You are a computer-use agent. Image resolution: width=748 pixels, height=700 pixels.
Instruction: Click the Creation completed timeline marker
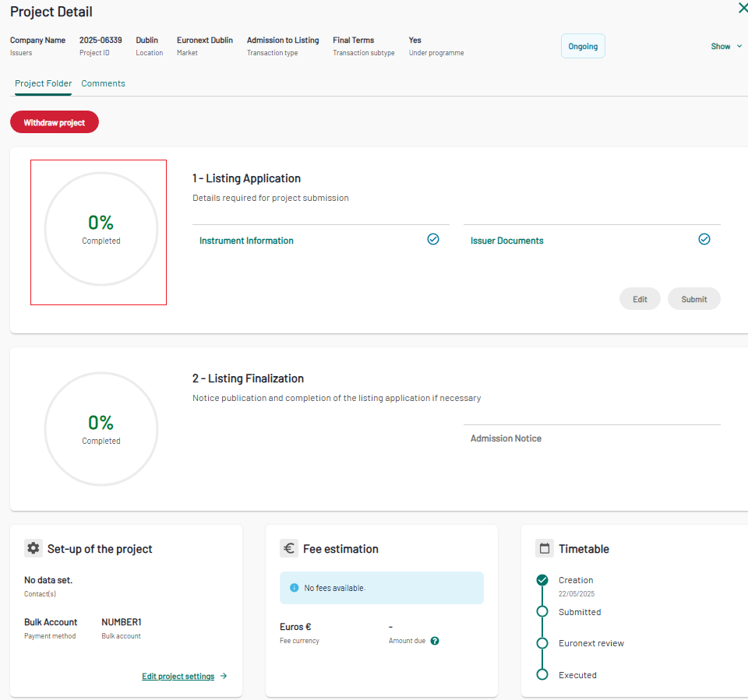(542, 580)
